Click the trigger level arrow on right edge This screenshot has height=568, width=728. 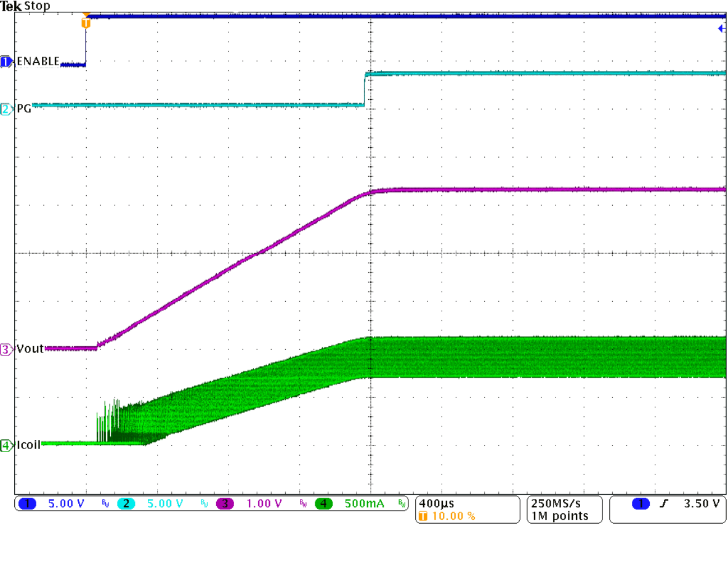tap(721, 28)
